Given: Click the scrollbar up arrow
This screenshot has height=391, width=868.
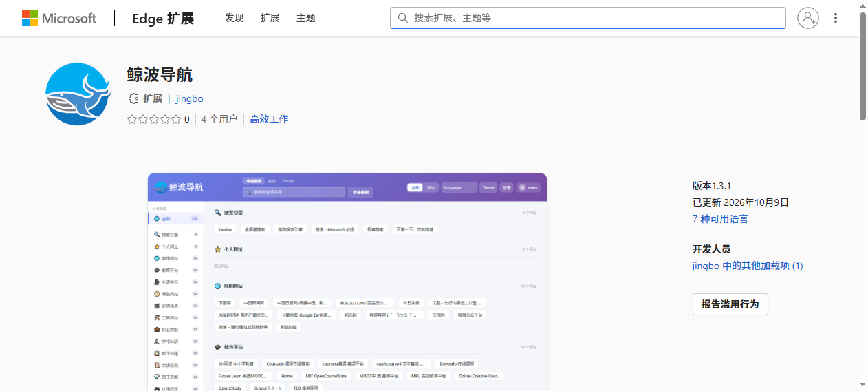Looking at the screenshot, I should tap(862, 6).
